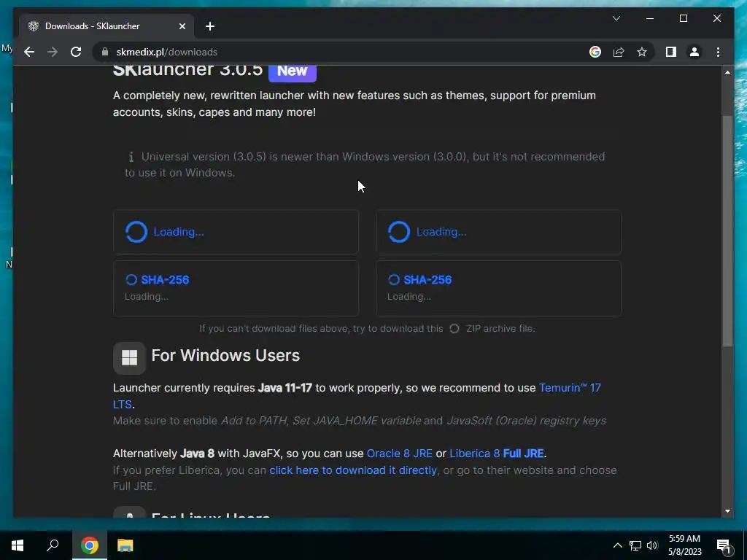
Task: Click the left SHA-256 label
Action: point(165,280)
